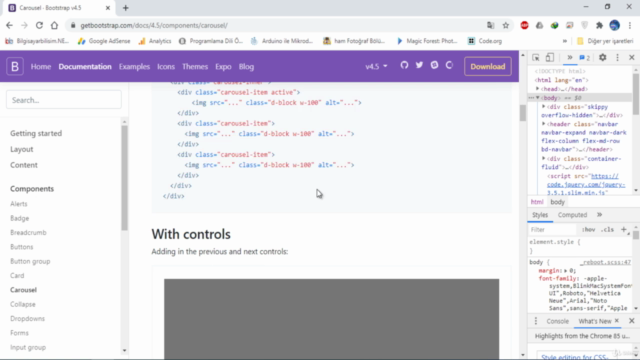
Task: Open the Dropdowns sidebar link
Action: (x=27, y=318)
